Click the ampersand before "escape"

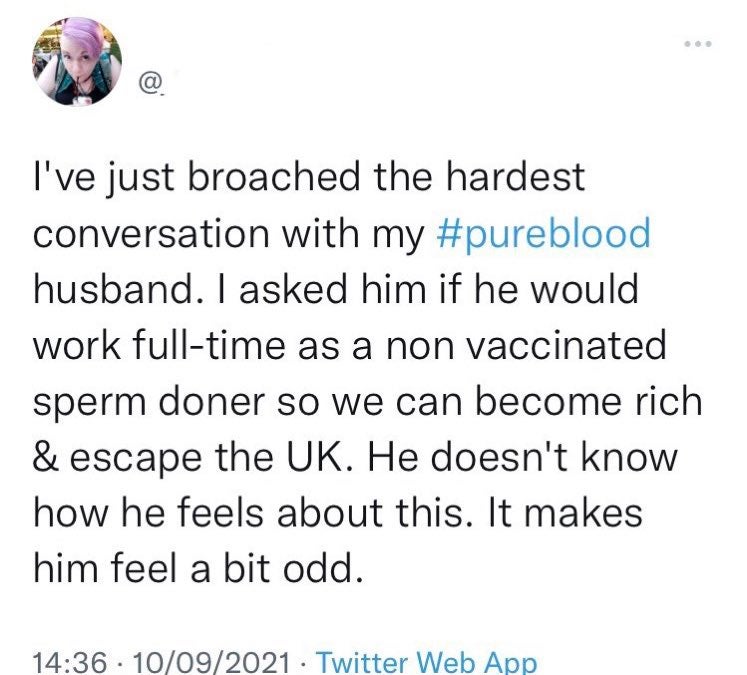(x=46, y=458)
